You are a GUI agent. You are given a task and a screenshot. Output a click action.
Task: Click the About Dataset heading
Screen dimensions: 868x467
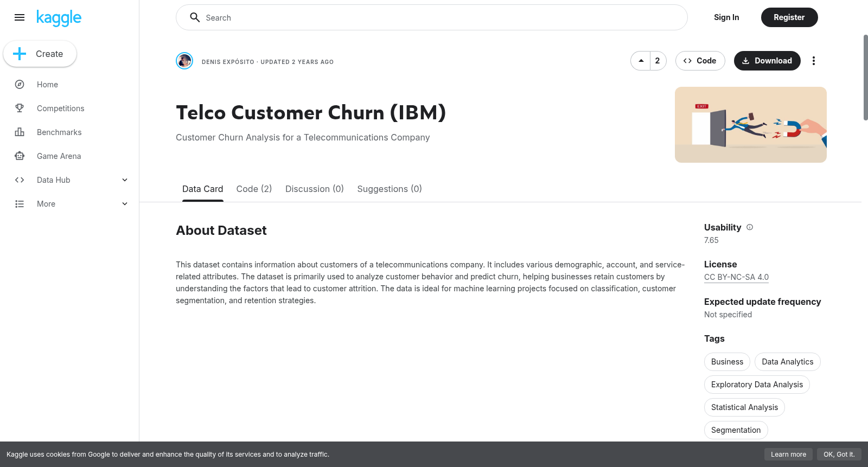[x=221, y=231]
